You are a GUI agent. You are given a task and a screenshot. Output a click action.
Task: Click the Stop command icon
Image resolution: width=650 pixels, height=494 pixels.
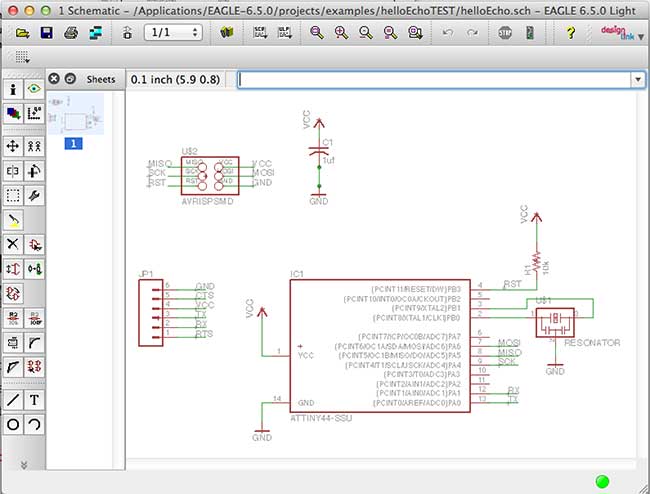point(505,33)
